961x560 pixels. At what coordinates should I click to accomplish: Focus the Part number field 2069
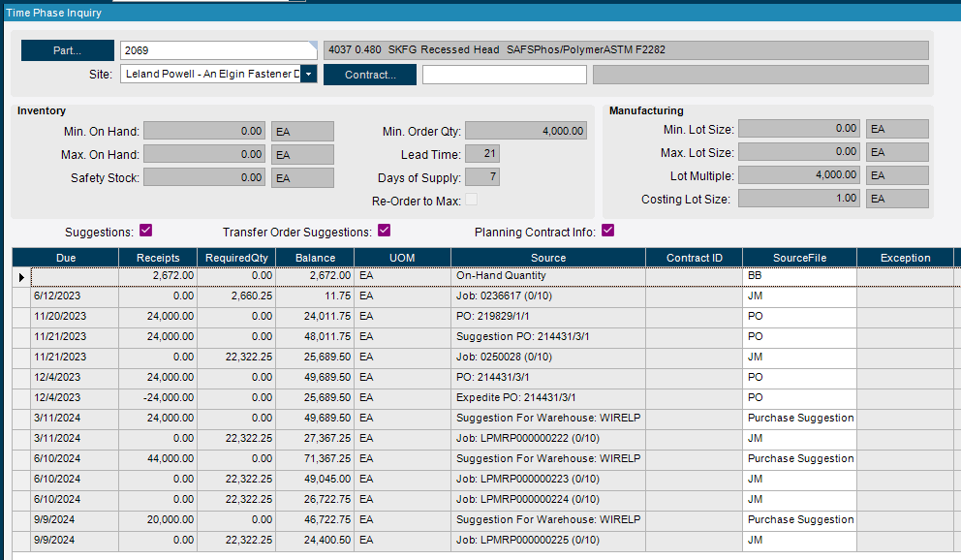click(218, 50)
